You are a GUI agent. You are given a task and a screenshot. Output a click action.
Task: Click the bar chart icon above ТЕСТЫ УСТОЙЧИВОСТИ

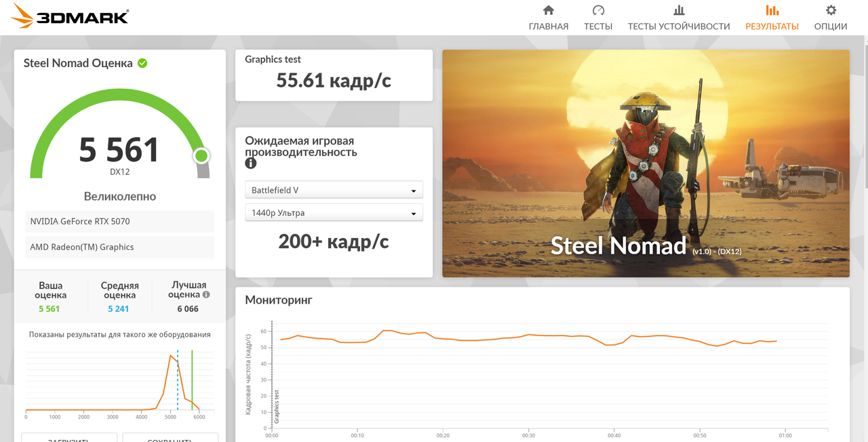(x=679, y=10)
